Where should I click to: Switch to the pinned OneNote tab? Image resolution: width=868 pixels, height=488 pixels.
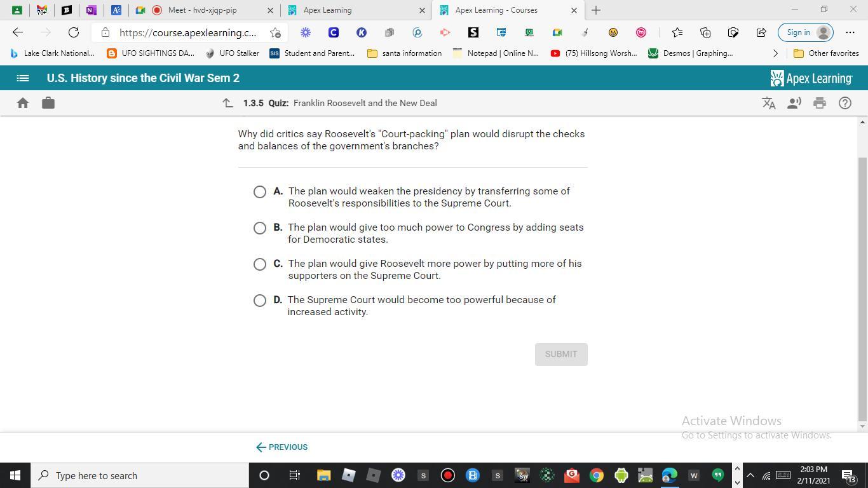coord(91,10)
